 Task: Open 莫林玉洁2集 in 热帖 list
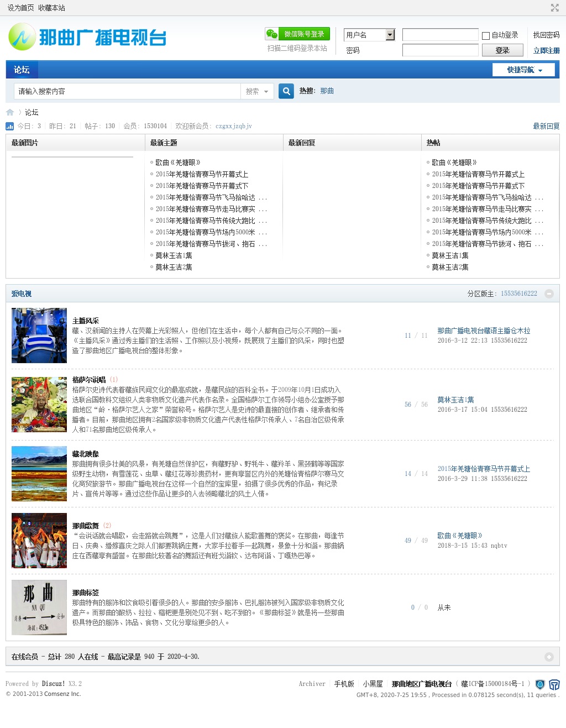pos(450,267)
